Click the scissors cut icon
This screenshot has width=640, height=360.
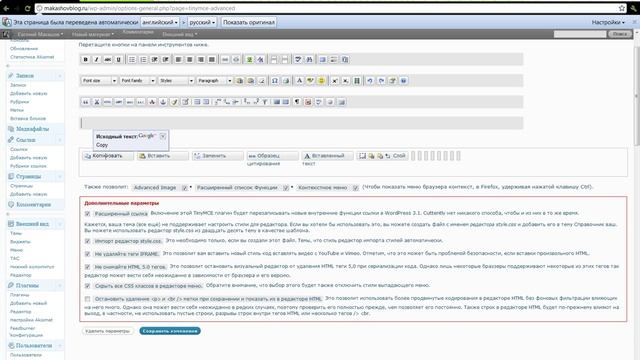click(97, 102)
